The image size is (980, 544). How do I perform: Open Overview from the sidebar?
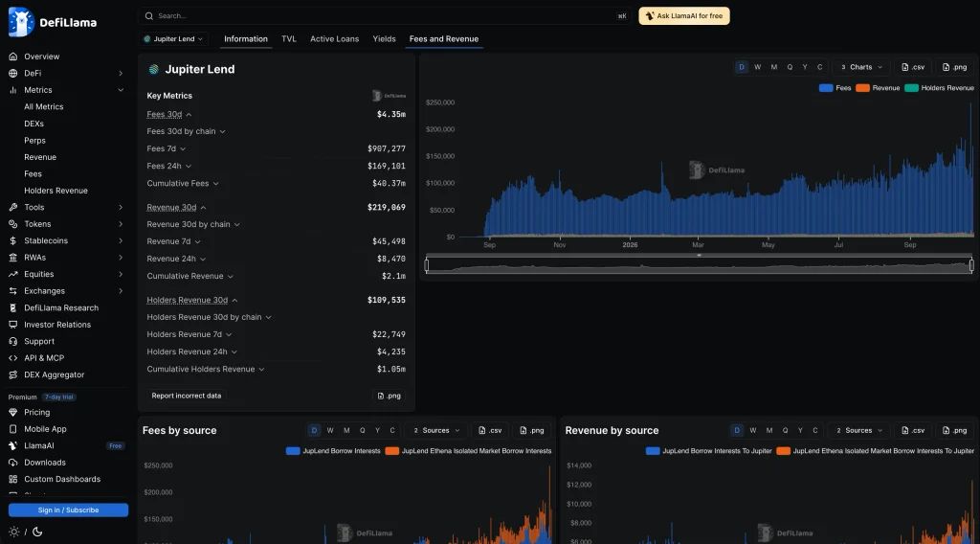tap(42, 57)
